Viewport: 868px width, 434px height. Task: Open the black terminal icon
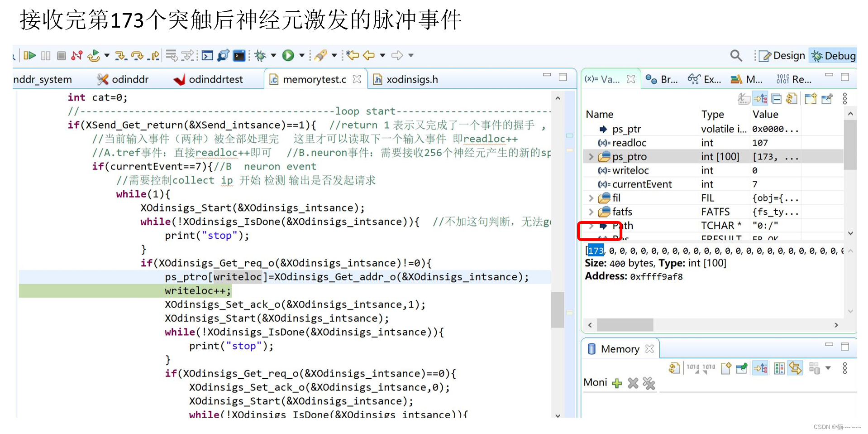coord(239,55)
